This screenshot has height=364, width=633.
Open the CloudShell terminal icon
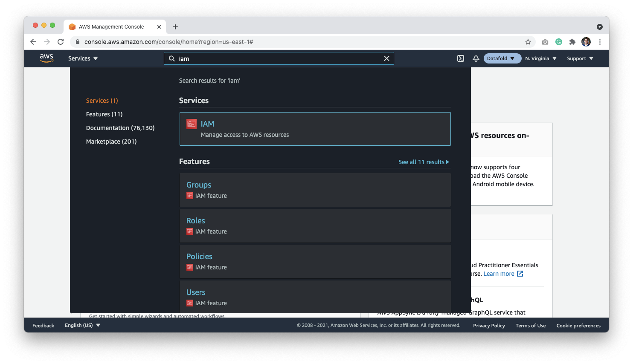tap(461, 58)
